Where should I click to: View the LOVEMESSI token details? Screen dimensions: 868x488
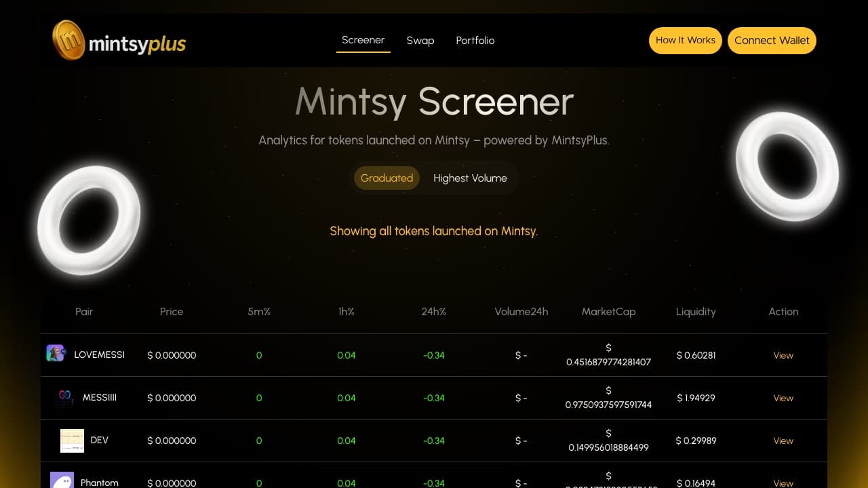(x=783, y=355)
